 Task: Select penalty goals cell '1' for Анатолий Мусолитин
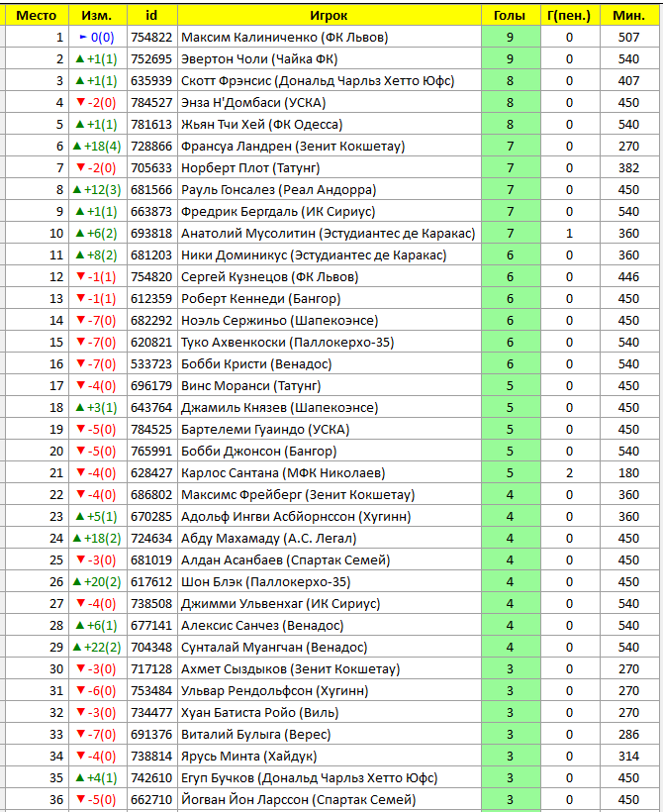(x=570, y=233)
